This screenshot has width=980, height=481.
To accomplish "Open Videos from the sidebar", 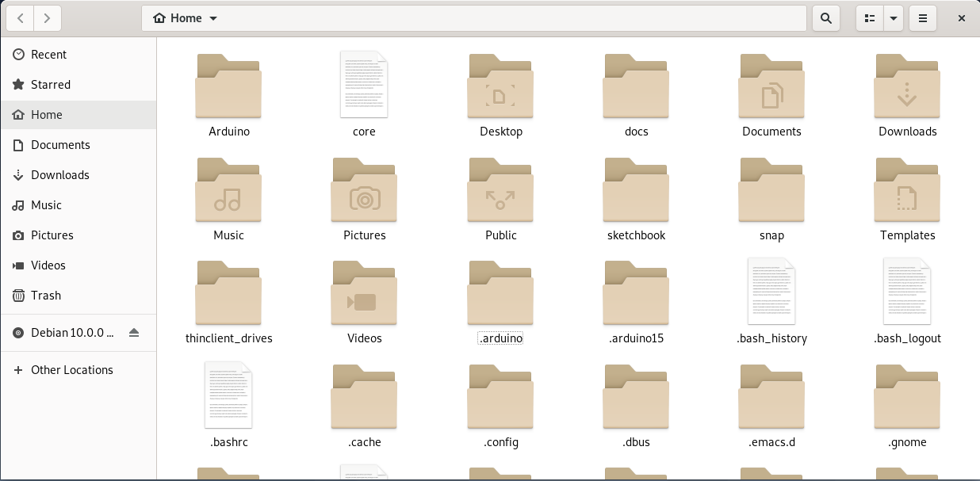I will point(78,265).
